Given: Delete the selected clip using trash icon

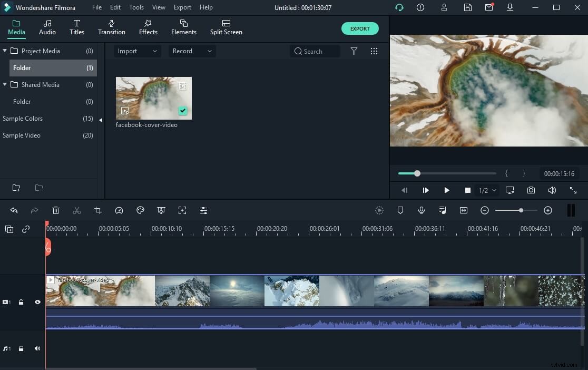Looking at the screenshot, I should [x=56, y=210].
